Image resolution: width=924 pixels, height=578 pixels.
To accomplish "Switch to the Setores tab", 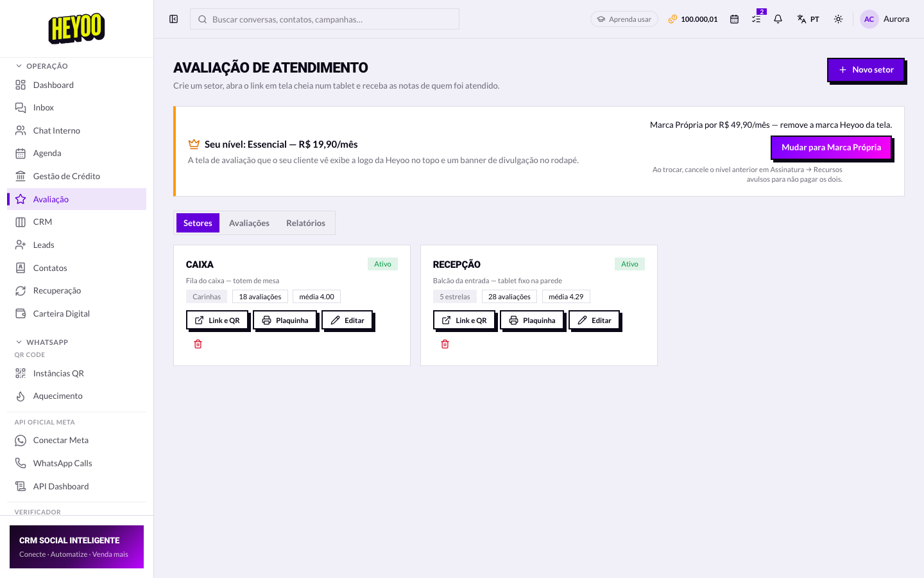I will pyautogui.click(x=198, y=223).
